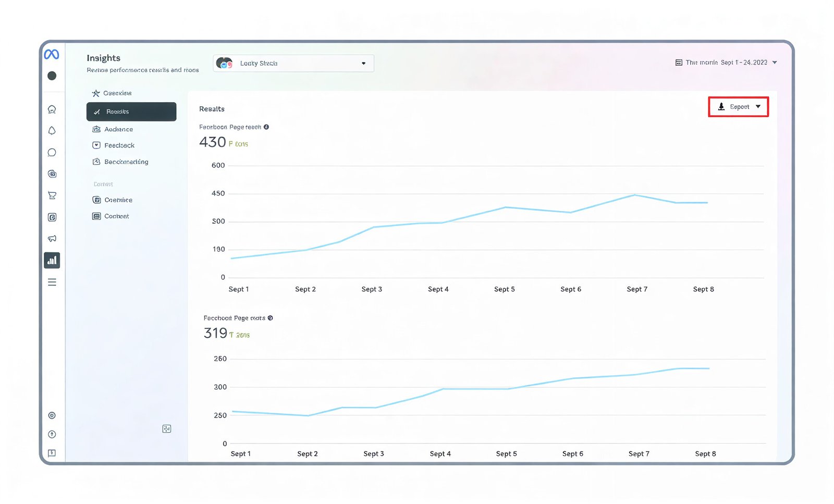Open the Ads megaphone icon
This screenshot has width=834, height=504.
click(x=52, y=239)
